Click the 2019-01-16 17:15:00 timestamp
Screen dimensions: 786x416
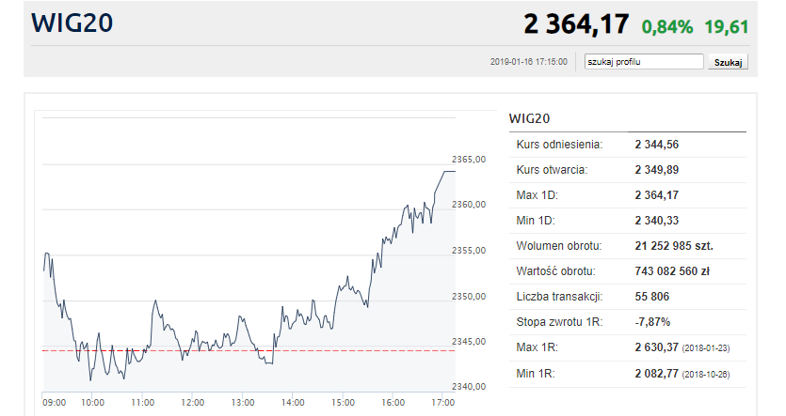[x=529, y=62]
